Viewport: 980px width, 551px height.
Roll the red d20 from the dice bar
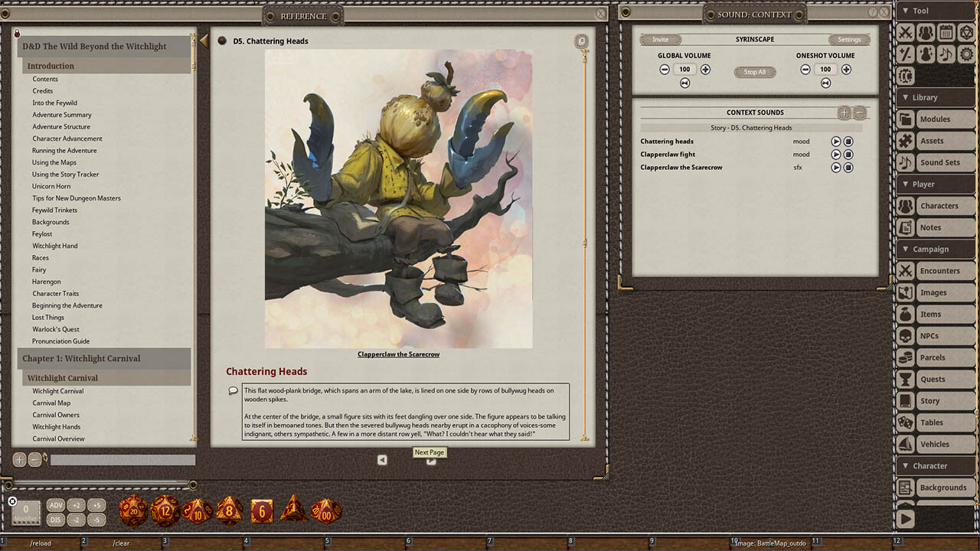(x=132, y=510)
